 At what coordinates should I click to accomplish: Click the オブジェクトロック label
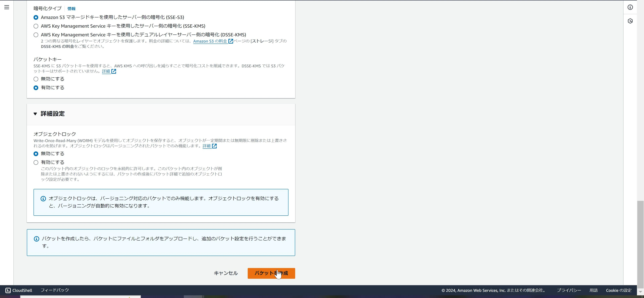(55, 134)
